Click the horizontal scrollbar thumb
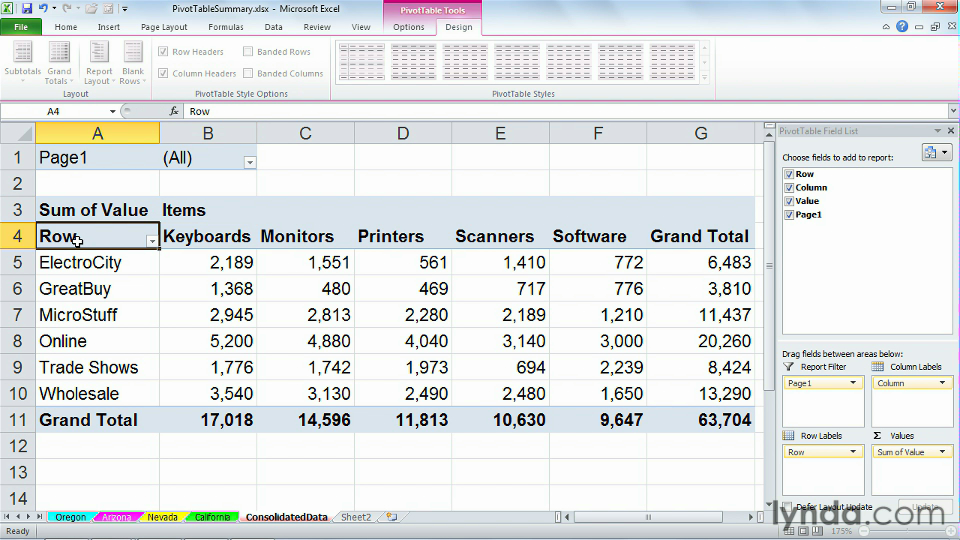The width and height of the screenshot is (960, 540). pyautogui.click(x=648, y=517)
